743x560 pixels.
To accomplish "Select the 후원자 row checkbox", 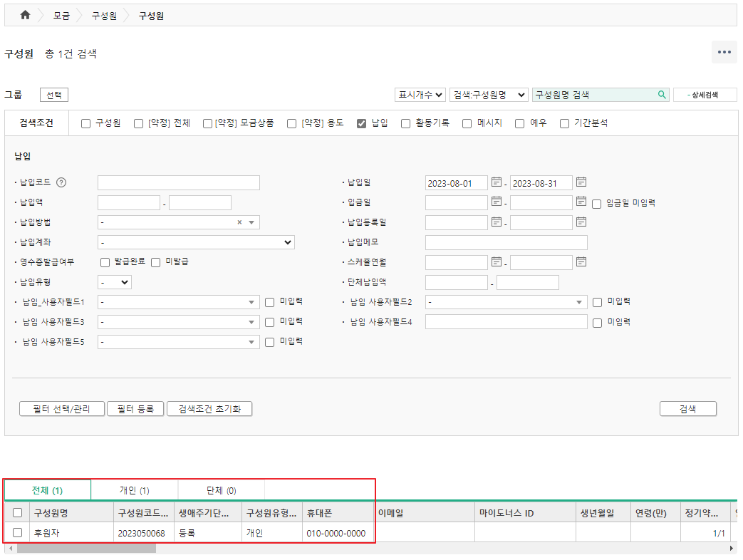I will pos(18,532).
